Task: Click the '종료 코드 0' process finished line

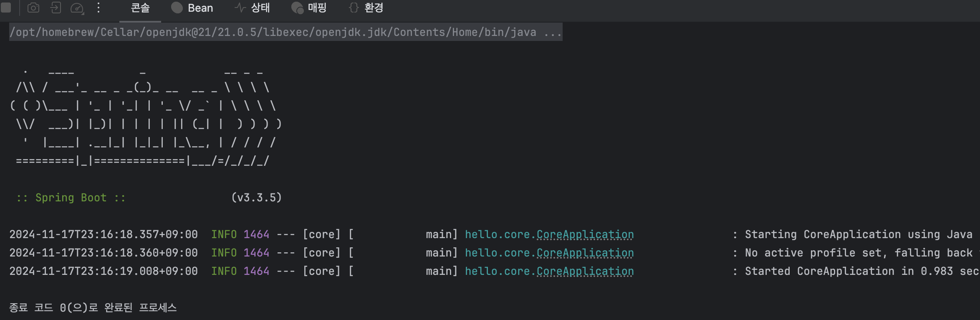Action: pyautogui.click(x=93, y=308)
